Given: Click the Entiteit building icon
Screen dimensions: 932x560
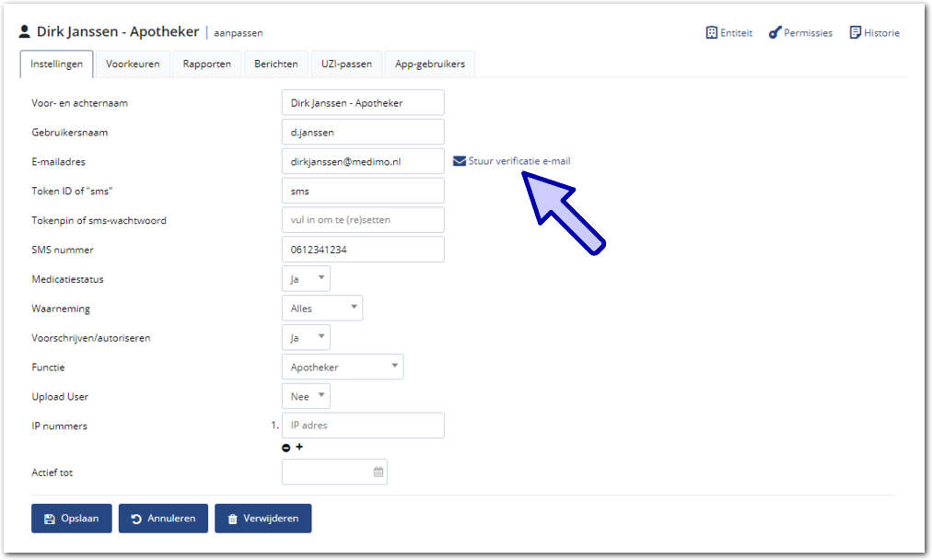Looking at the screenshot, I should pyautogui.click(x=711, y=32).
